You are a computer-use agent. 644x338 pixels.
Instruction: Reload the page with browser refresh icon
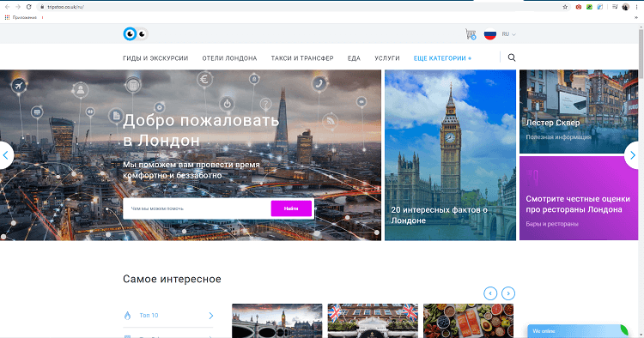click(x=28, y=7)
